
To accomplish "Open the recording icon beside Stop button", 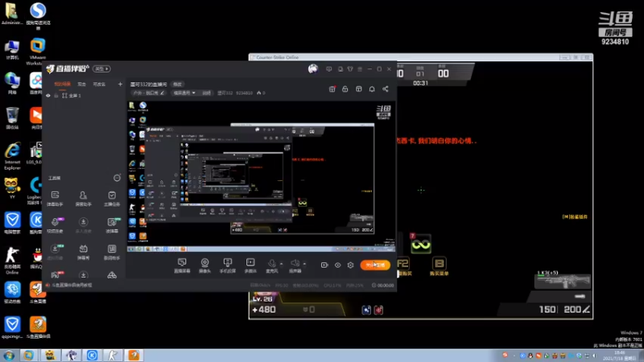I will click(324, 265).
